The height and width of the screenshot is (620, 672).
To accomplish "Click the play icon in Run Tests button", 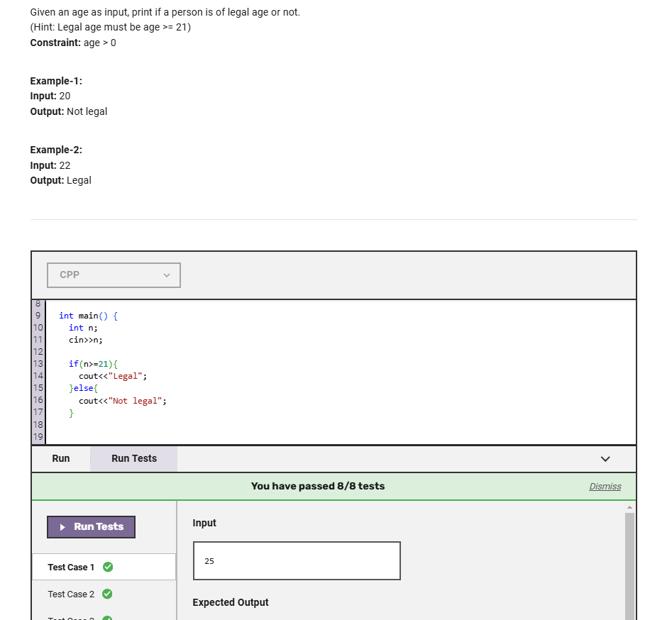I will point(62,527).
